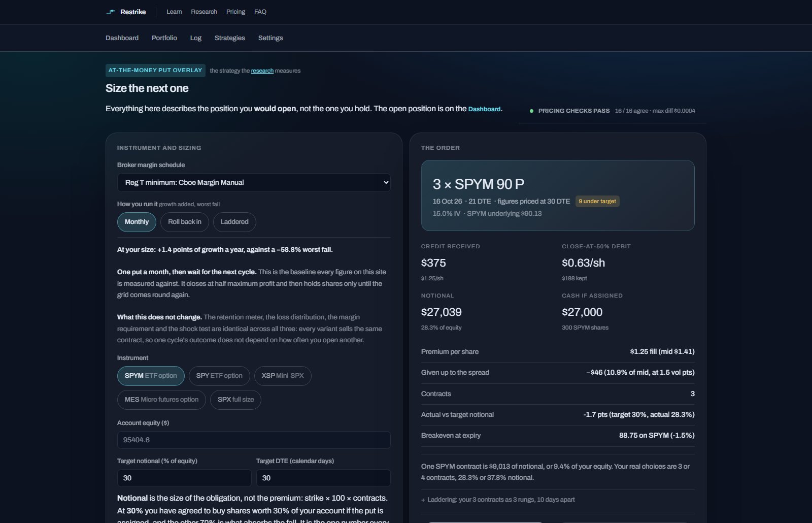Choose MES Micro futures option
This screenshot has height=523, width=812.
click(x=161, y=400)
